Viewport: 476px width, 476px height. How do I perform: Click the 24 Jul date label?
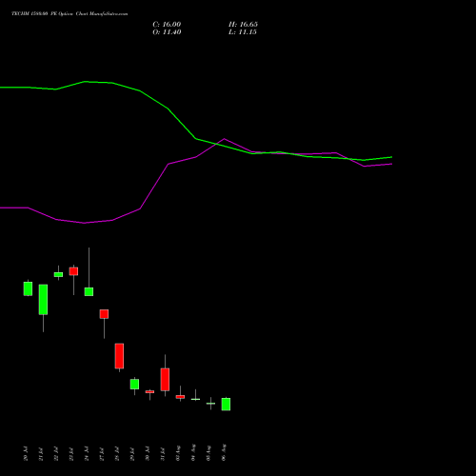(87, 454)
